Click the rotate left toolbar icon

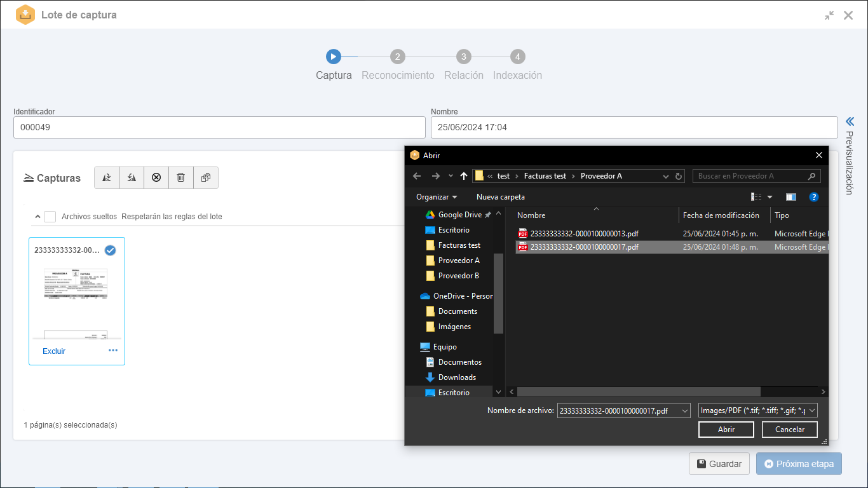[x=132, y=178]
